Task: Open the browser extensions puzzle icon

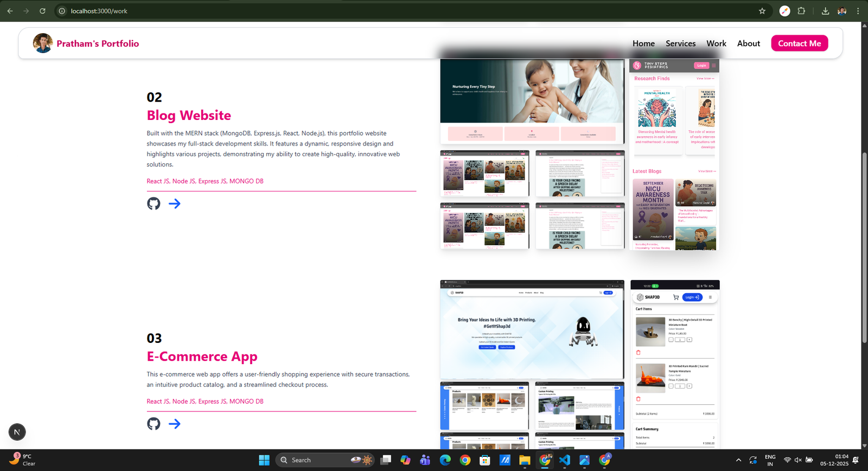Action: point(801,11)
